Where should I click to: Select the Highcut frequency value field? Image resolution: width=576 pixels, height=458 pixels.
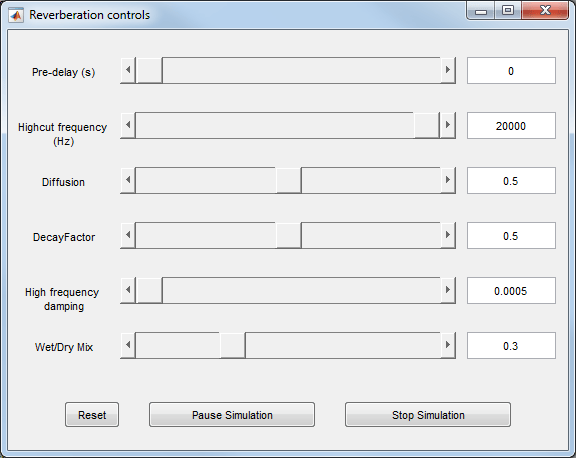point(511,126)
